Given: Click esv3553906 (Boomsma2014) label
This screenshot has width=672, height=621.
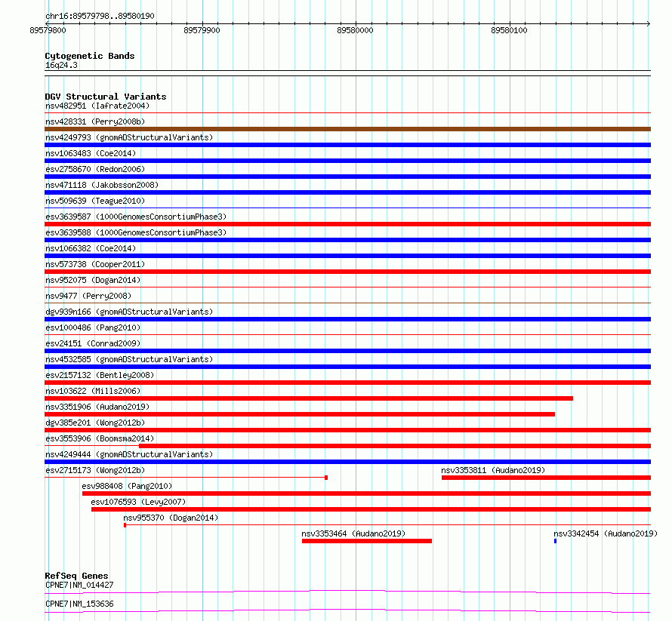Looking at the screenshot, I should pyautogui.click(x=100, y=438).
